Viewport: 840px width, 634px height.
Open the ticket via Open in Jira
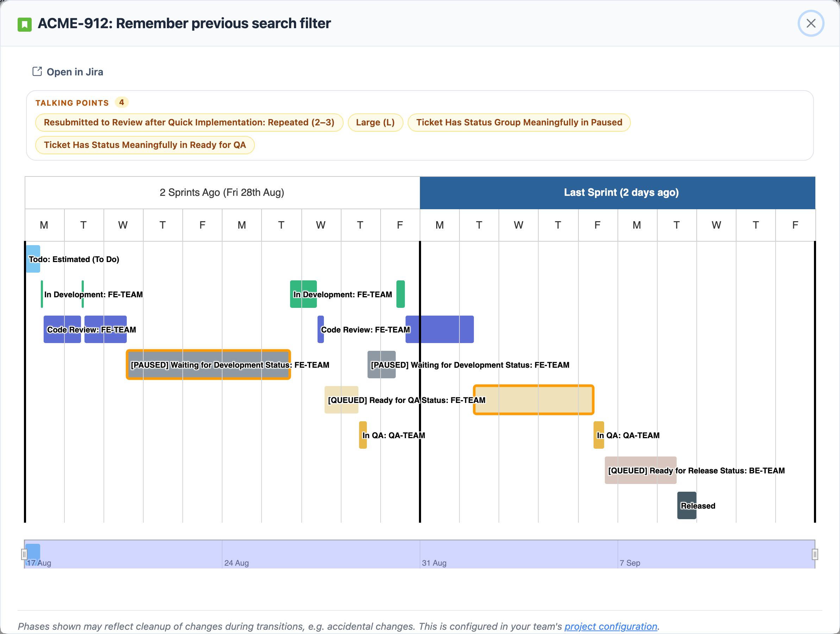(x=68, y=72)
